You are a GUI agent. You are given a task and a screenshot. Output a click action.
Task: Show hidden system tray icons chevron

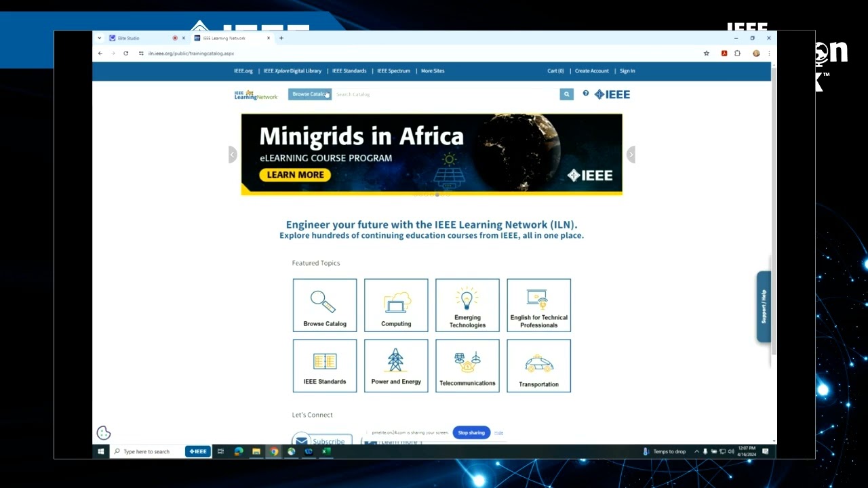point(696,451)
